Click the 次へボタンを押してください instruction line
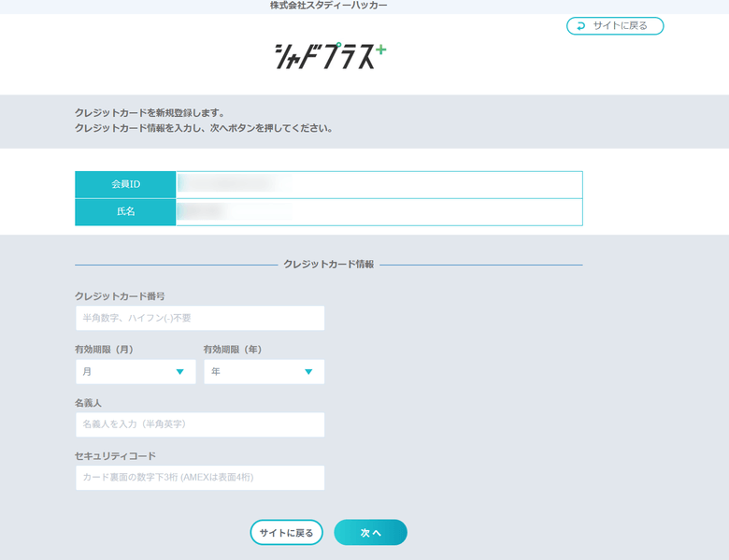This screenshot has height=560, width=729. pos(204,128)
